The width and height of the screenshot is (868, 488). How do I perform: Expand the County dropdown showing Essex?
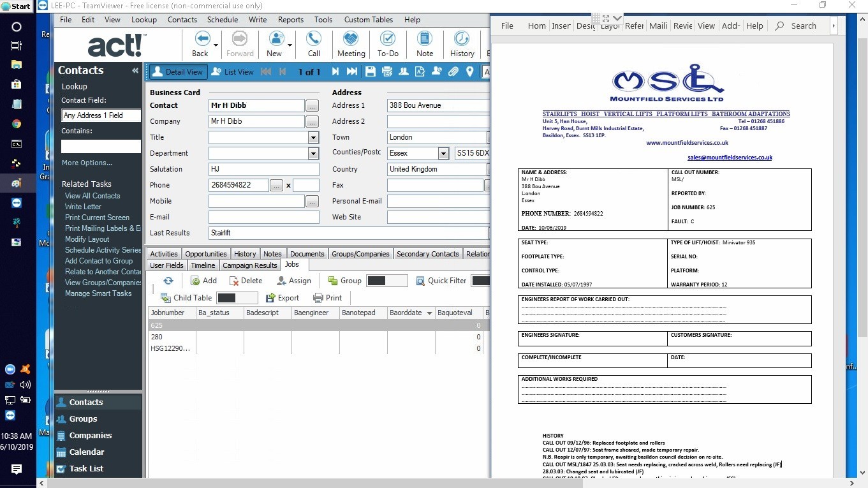click(443, 153)
